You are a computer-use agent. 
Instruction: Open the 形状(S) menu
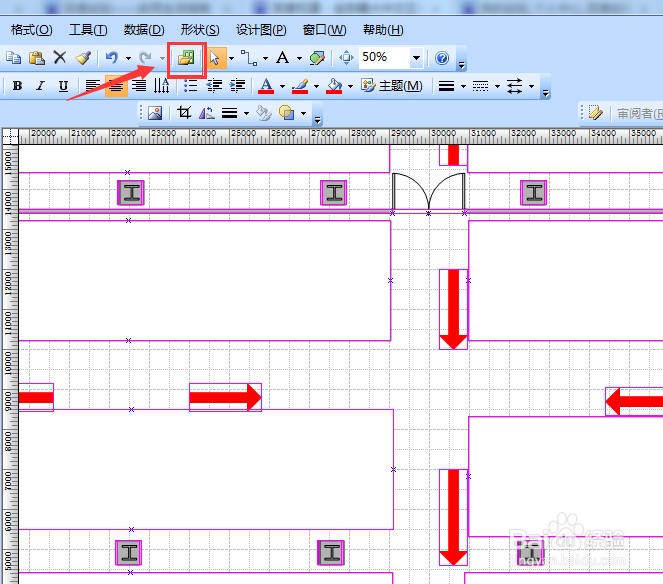pyautogui.click(x=200, y=30)
